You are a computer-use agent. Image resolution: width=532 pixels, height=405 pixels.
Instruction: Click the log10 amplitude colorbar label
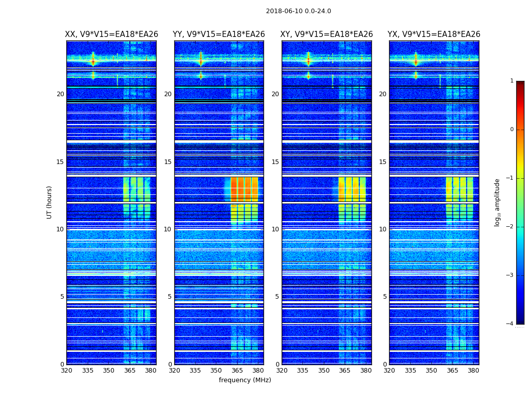[497, 202]
